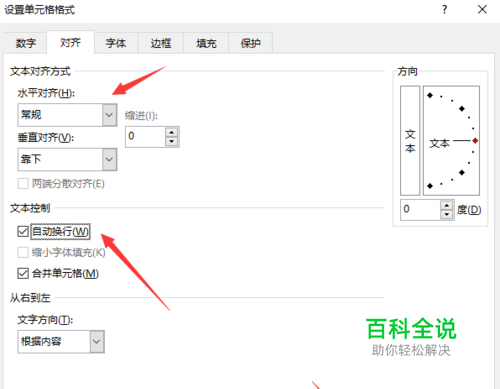
Task: Decrease rotation degrees with down arrow
Action: [x=447, y=214]
